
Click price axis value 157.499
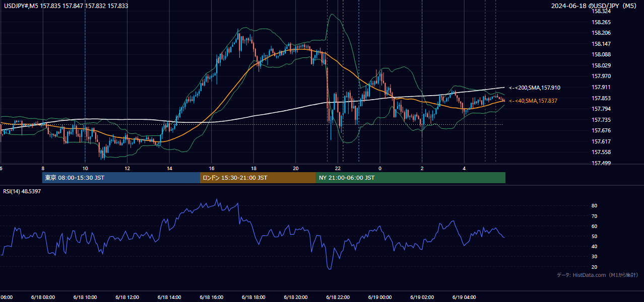click(x=601, y=163)
